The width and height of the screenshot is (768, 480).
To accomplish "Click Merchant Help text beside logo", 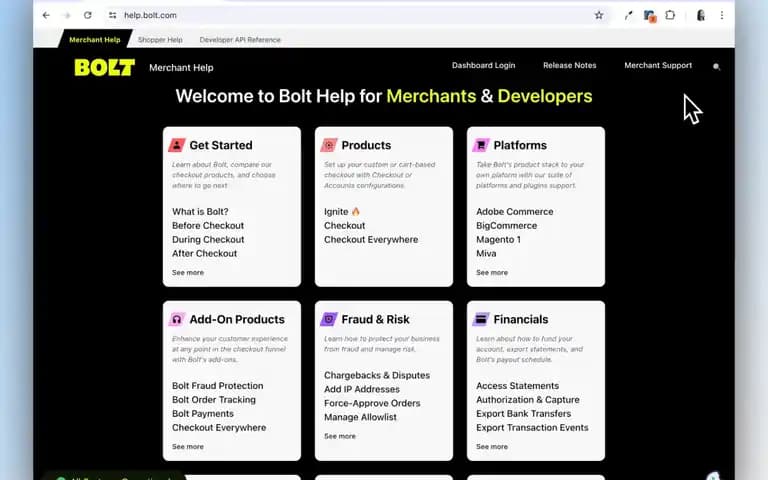I will tap(181, 68).
